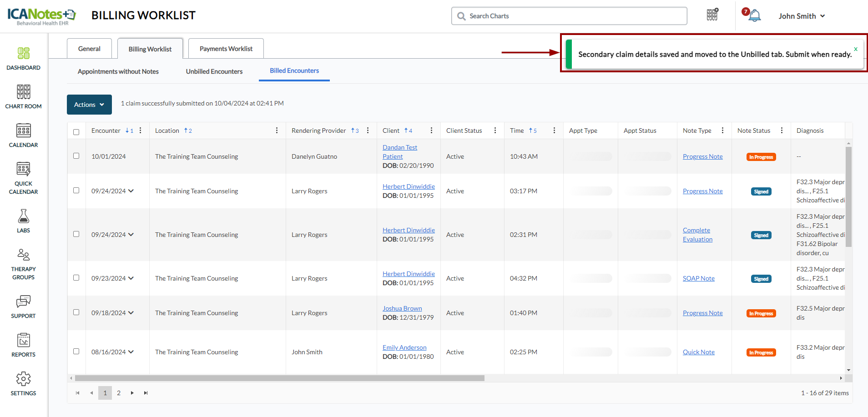Screen dimensions: 868x417
Task: Click the horizontal scrollbar under the table
Action: click(x=279, y=378)
